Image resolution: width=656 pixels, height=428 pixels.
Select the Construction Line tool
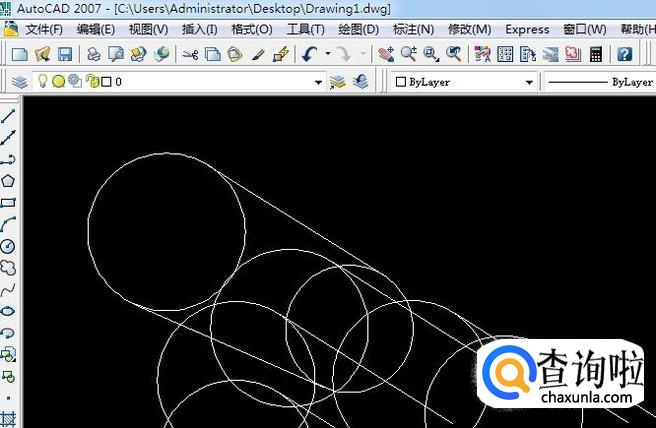[x=8, y=138]
